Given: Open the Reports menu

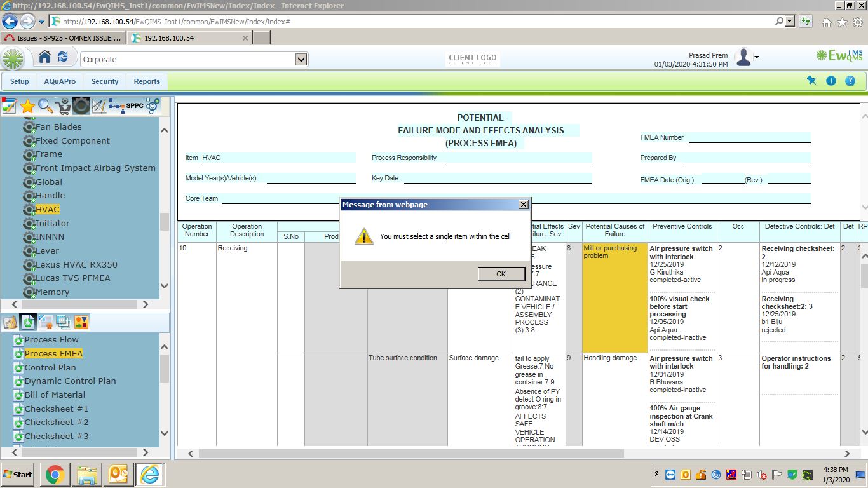Looking at the screenshot, I should [147, 81].
